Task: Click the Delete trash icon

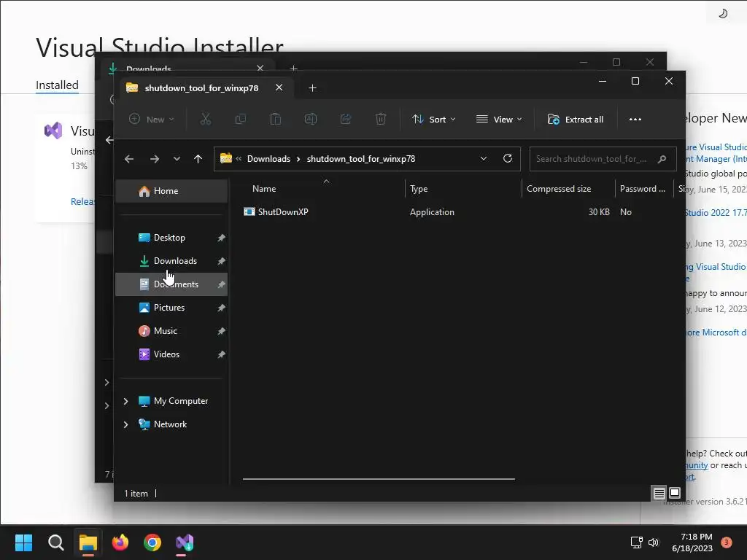Action: pos(381,119)
